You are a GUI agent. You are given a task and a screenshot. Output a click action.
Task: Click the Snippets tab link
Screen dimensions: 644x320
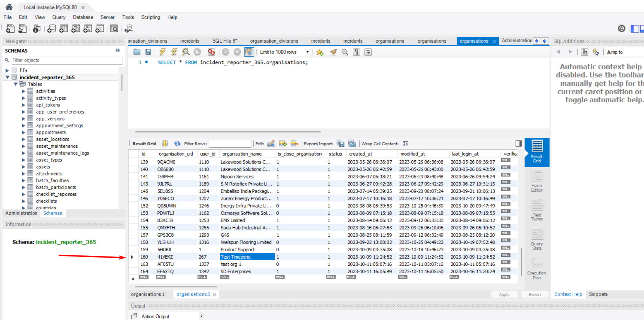[x=598, y=294]
